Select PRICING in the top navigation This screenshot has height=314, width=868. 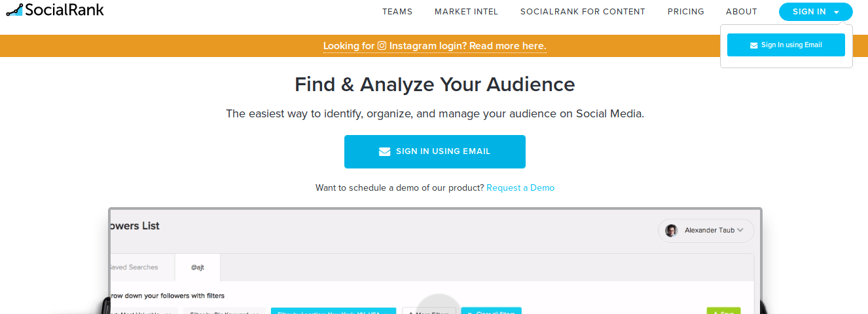(686, 11)
